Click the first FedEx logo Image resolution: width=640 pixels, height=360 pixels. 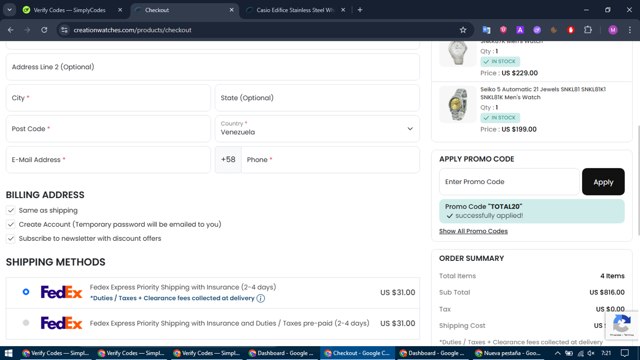pos(62,292)
